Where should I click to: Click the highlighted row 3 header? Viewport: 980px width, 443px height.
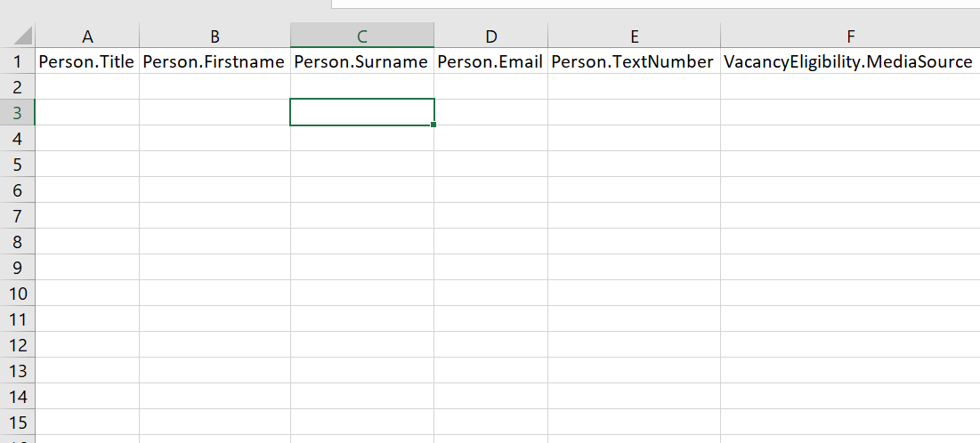point(17,113)
